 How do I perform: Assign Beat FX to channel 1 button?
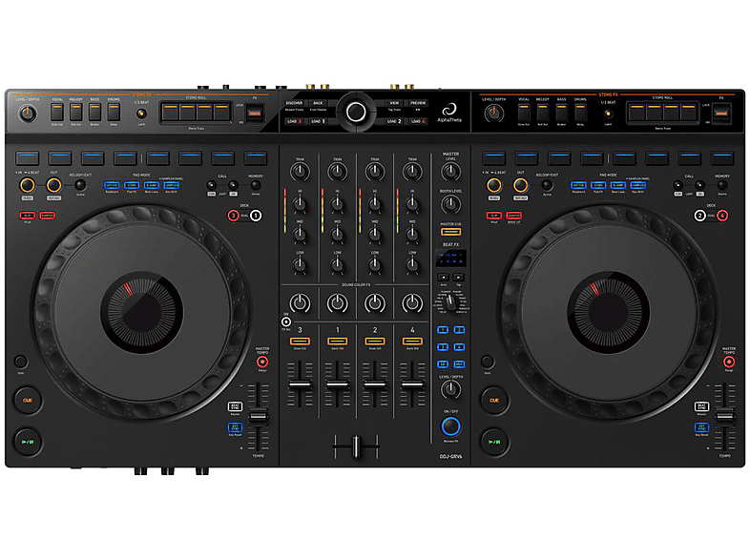point(443,330)
